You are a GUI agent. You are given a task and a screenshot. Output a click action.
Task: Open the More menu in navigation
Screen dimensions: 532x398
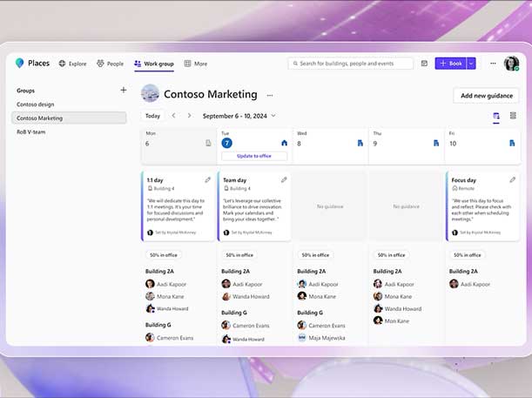(x=195, y=64)
